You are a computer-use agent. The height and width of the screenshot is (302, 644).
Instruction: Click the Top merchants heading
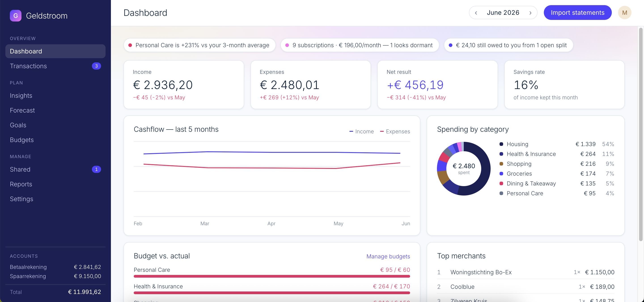(461, 256)
